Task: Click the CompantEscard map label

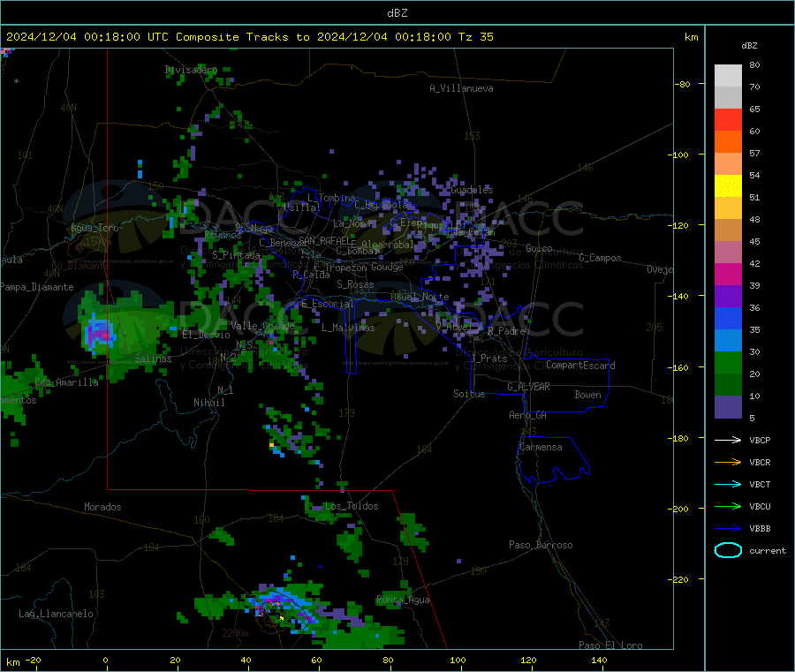Action: 580,366
